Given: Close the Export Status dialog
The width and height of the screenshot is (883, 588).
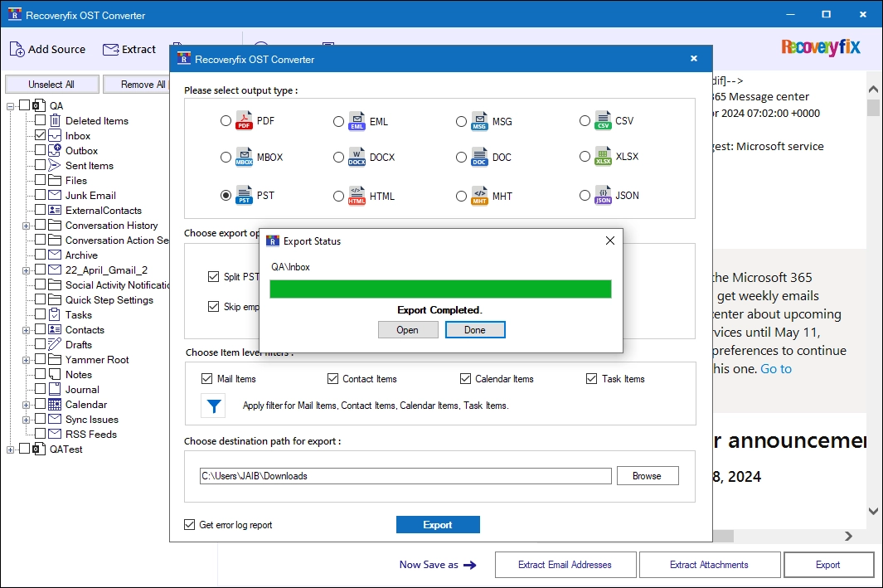Looking at the screenshot, I should [610, 241].
